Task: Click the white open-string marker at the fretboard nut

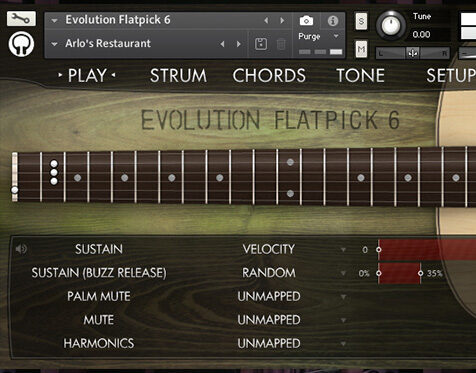Action: tap(15, 190)
